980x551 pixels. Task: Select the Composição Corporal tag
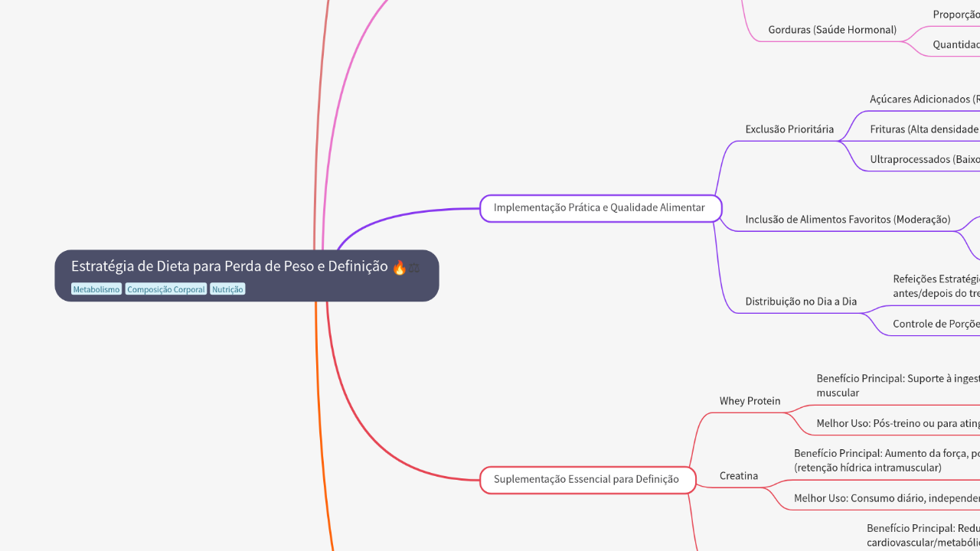pyautogui.click(x=165, y=289)
